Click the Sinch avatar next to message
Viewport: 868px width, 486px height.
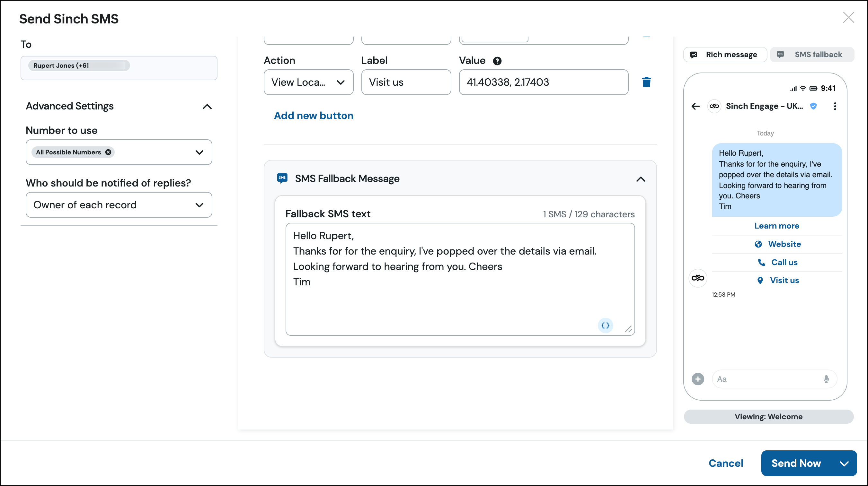point(697,278)
